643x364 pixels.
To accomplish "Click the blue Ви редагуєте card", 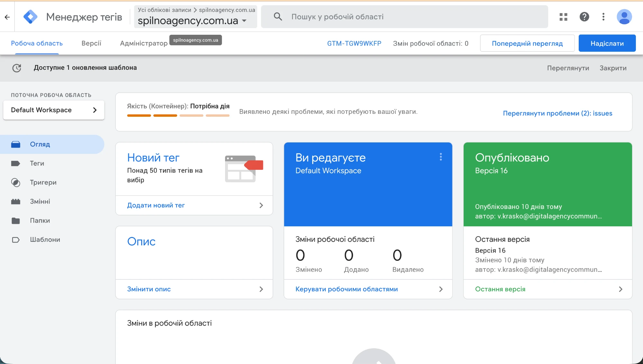I will click(x=368, y=184).
